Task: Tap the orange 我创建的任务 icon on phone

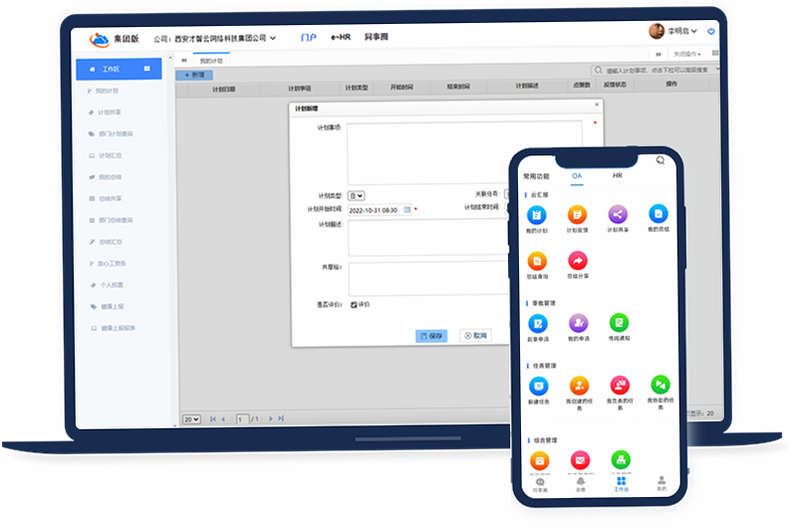Action: [579, 386]
